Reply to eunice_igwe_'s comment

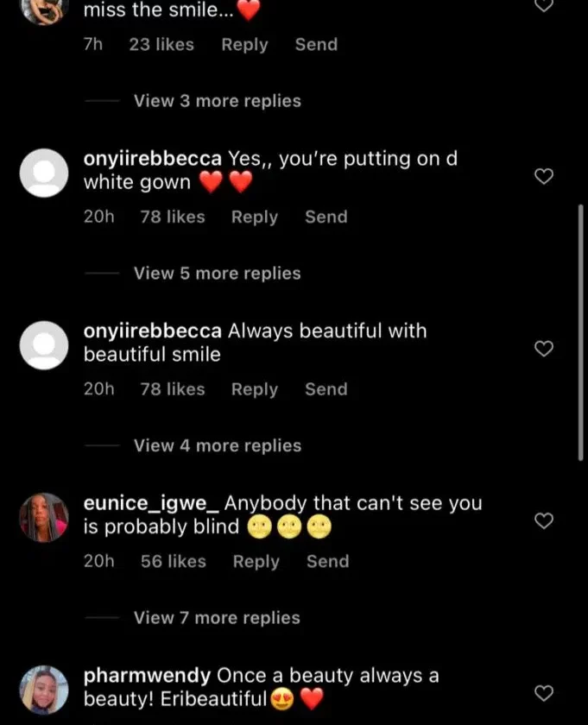[256, 562]
